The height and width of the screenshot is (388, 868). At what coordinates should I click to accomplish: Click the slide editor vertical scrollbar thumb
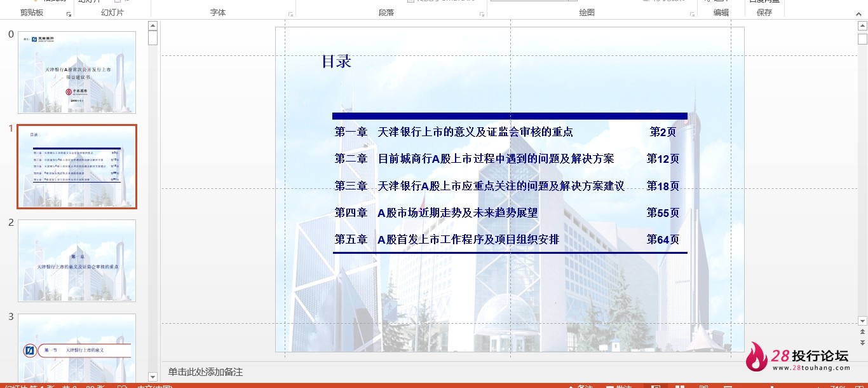[862, 38]
